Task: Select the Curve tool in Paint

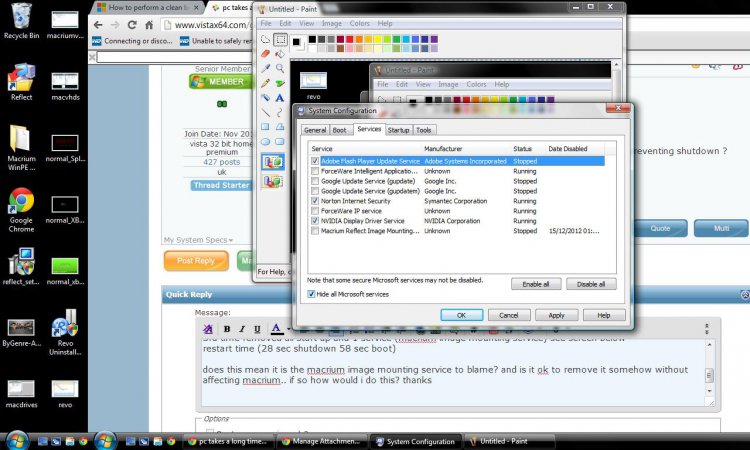Action: click(x=280, y=112)
